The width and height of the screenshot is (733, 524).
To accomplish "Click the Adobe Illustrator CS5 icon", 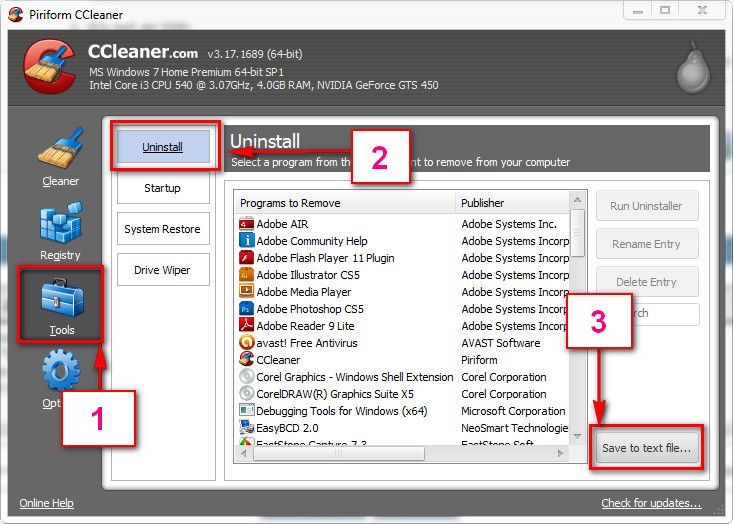I will click(246, 275).
